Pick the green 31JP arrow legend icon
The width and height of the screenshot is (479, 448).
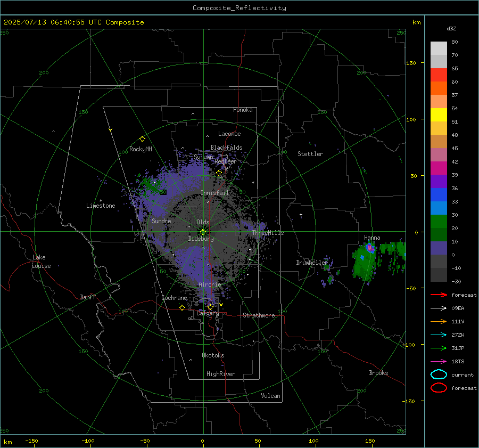pos(439,348)
